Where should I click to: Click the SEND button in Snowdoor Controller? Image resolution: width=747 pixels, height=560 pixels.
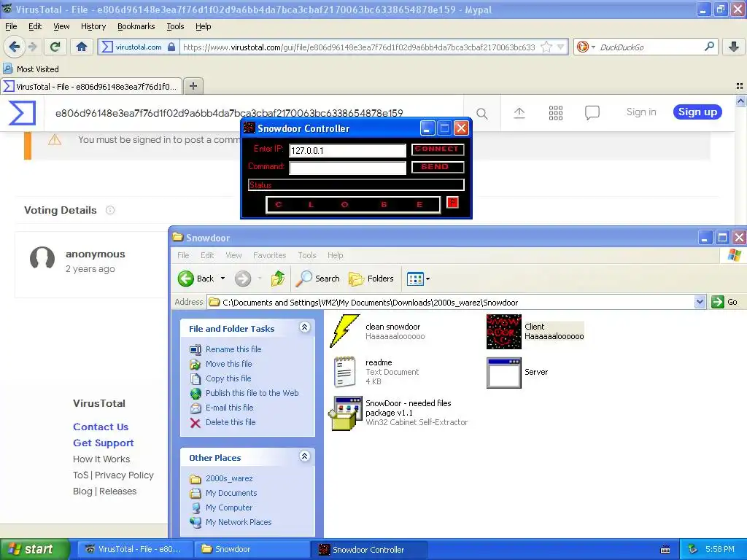pyautogui.click(x=438, y=167)
